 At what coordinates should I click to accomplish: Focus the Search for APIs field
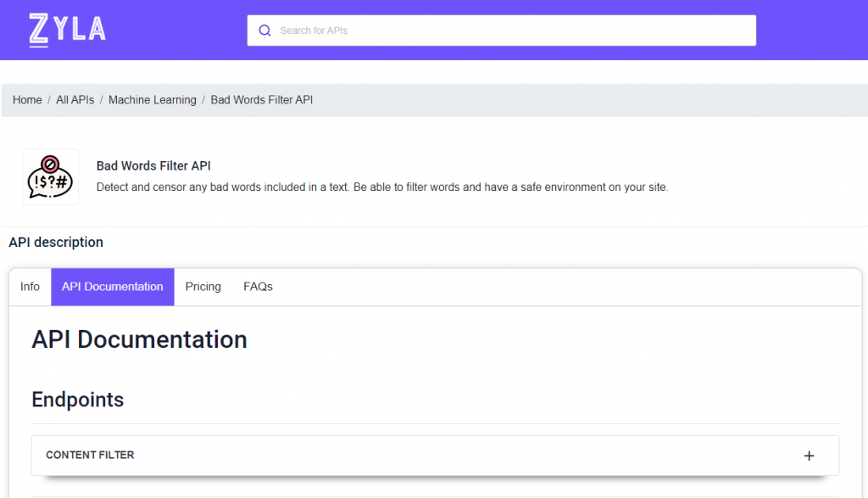[502, 31]
